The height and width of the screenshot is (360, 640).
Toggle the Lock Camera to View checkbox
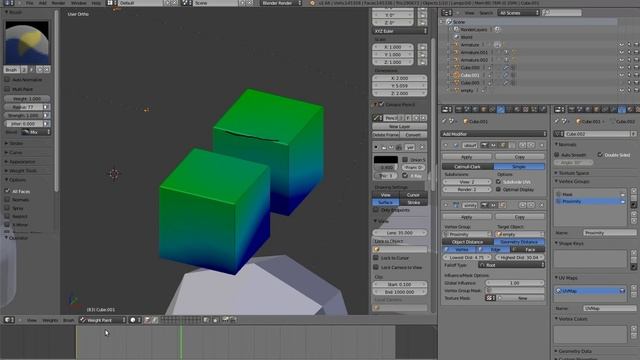click(x=376, y=267)
